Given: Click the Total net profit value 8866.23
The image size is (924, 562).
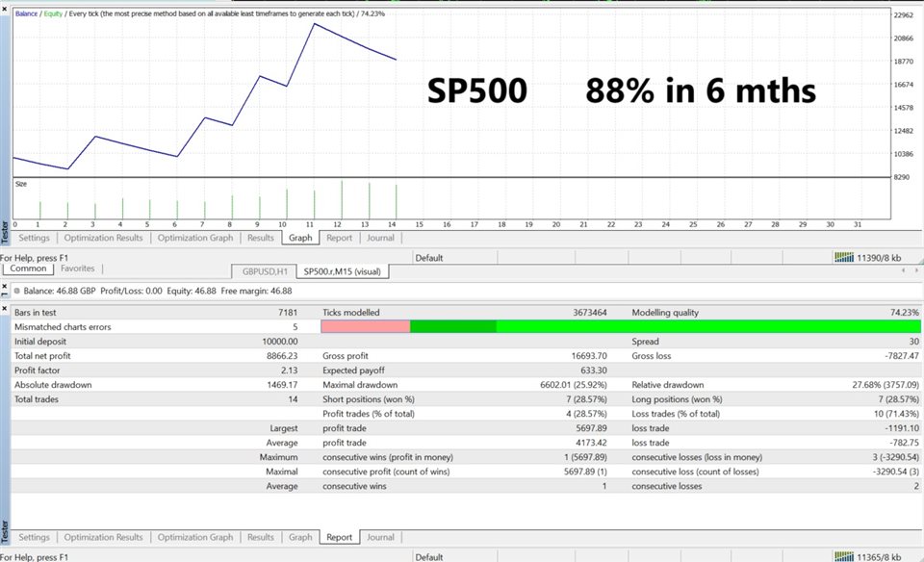Looking at the screenshot, I should (x=282, y=356).
